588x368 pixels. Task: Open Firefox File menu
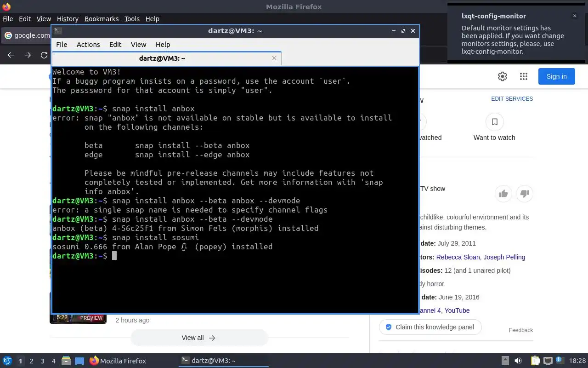[x=8, y=19]
